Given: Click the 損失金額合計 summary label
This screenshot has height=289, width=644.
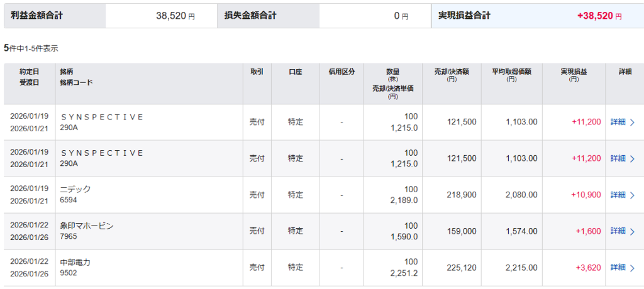Looking at the screenshot, I should pyautogui.click(x=250, y=15).
